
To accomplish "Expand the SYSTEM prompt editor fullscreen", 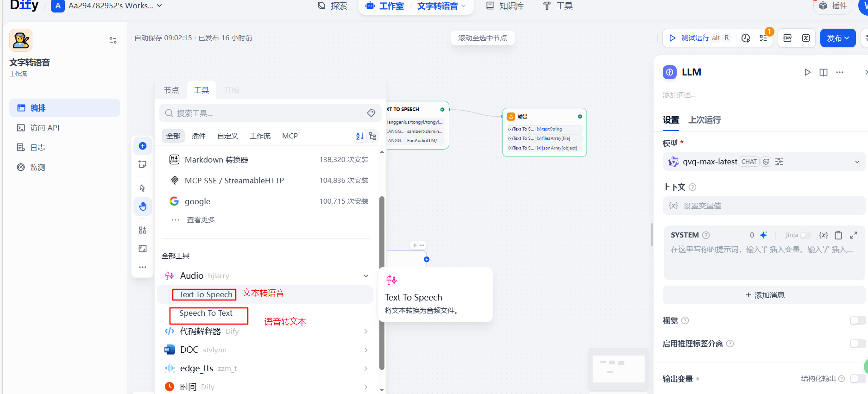I will [854, 235].
